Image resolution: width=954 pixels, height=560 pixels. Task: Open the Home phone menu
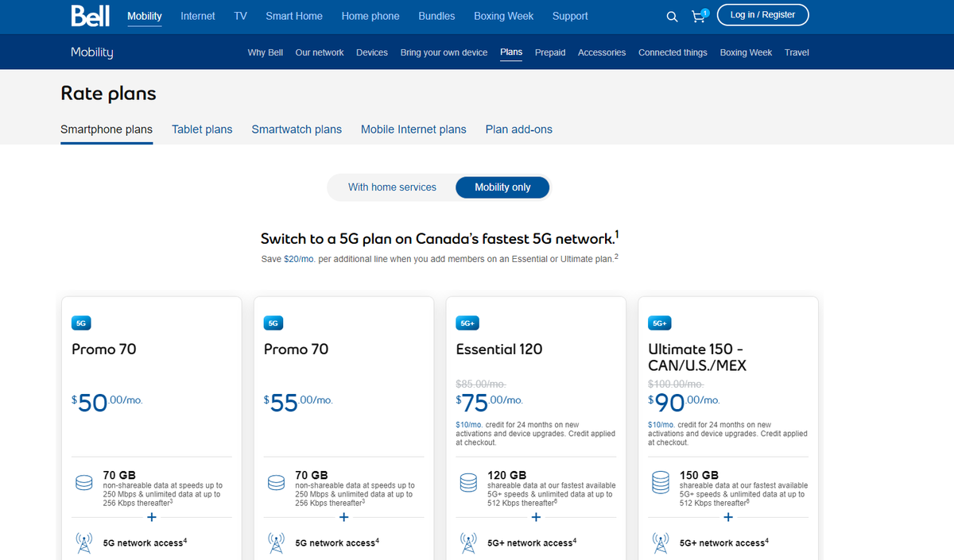pyautogui.click(x=370, y=16)
